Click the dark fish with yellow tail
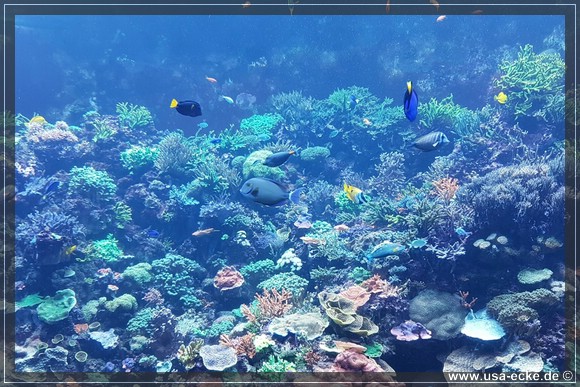Image resolution: width=580 pixels, height=387 pixels. pyautogui.click(x=186, y=108)
